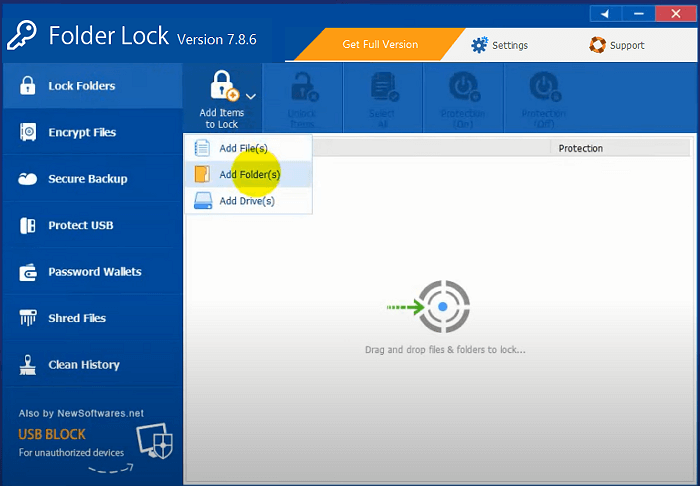The width and height of the screenshot is (700, 486).
Task: Click the Protection column header
Action: 580,148
